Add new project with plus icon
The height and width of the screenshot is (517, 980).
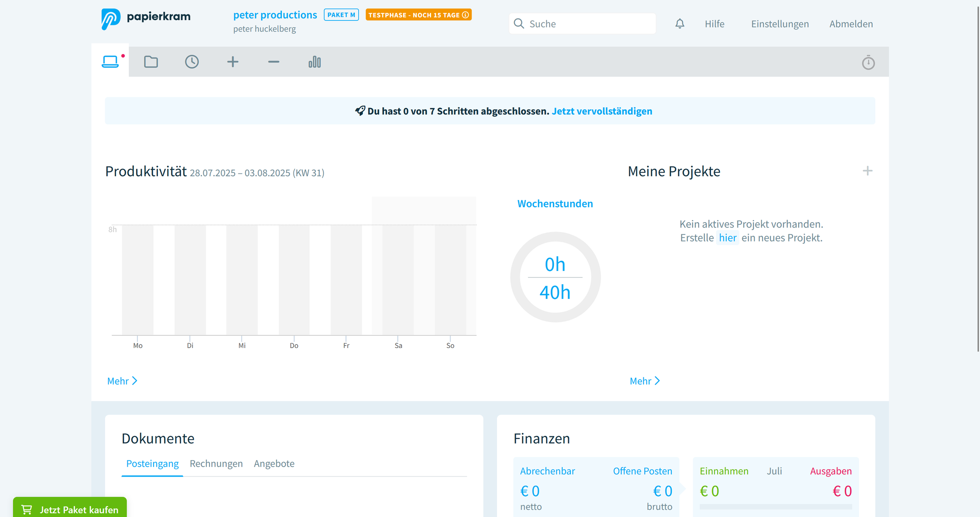click(867, 171)
